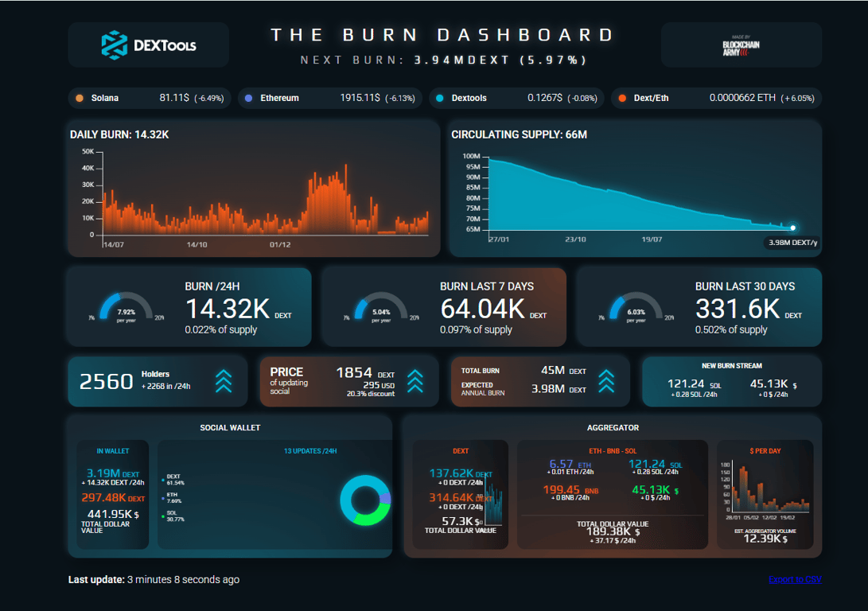Click the DAILY BURN: 14.32K heading
Screen dimensions: 868x611
point(119,134)
